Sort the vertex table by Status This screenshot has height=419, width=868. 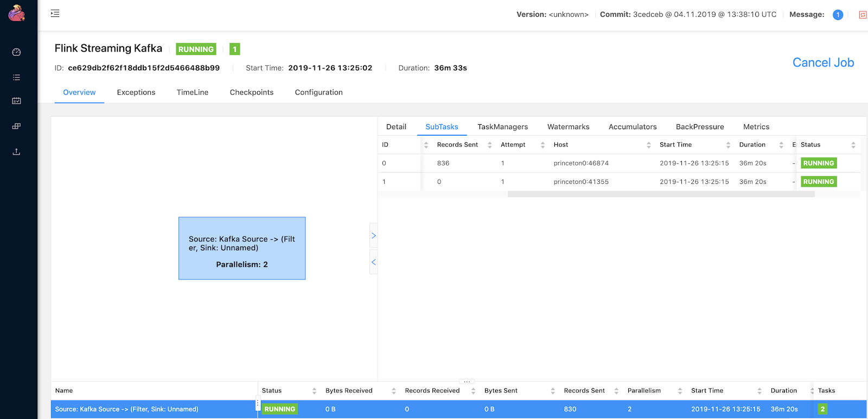point(314,391)
